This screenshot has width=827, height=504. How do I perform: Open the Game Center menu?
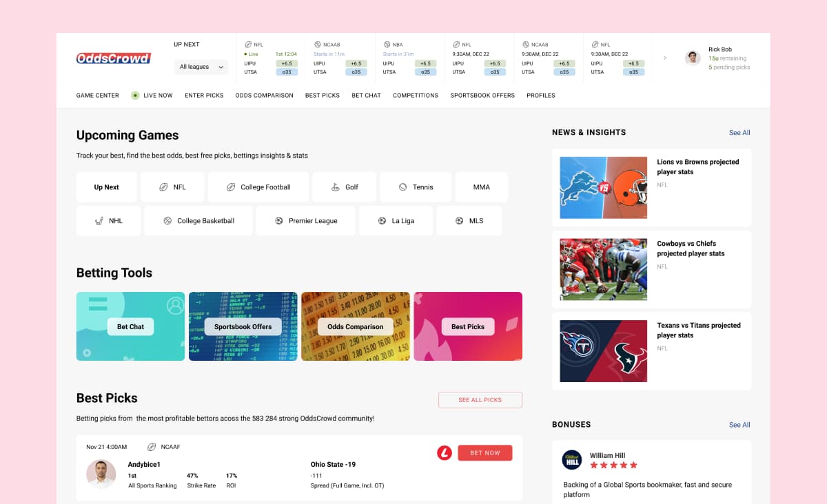pyautogui.click(x=98, y=95)
